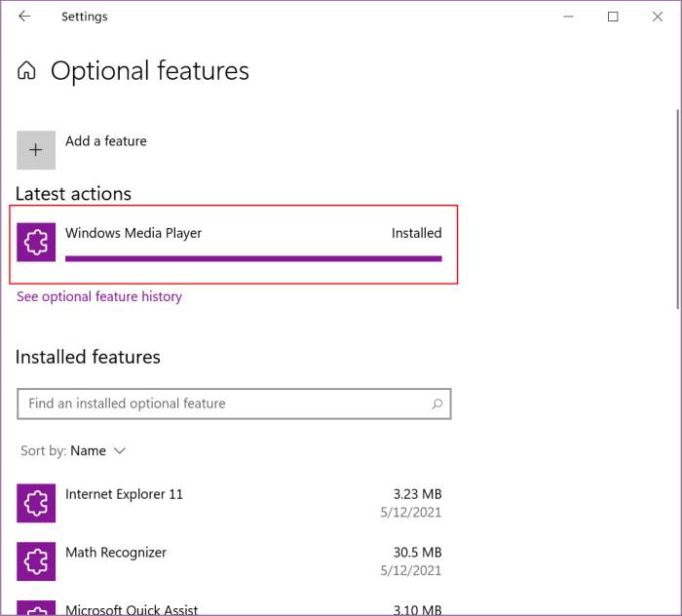Click the Windows Media Player puzzle icon

[36, 243]
